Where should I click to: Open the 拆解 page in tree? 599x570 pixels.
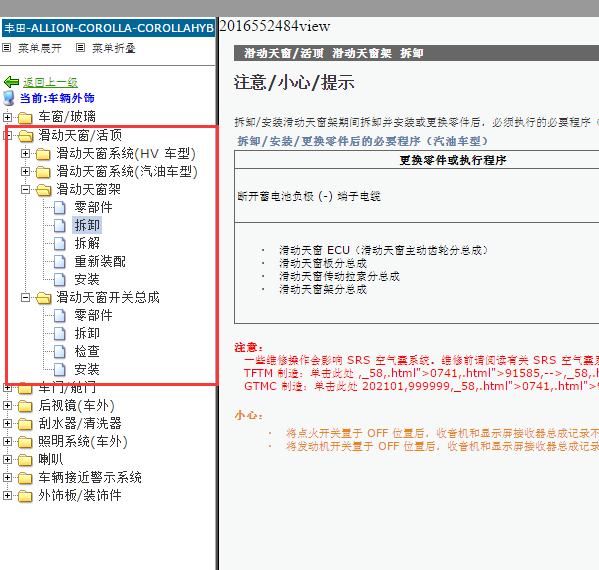coord(87,243)
